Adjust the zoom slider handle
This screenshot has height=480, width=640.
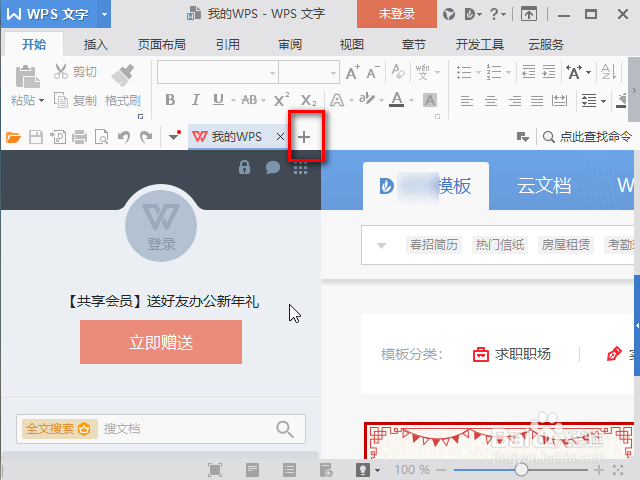point(521,470)
